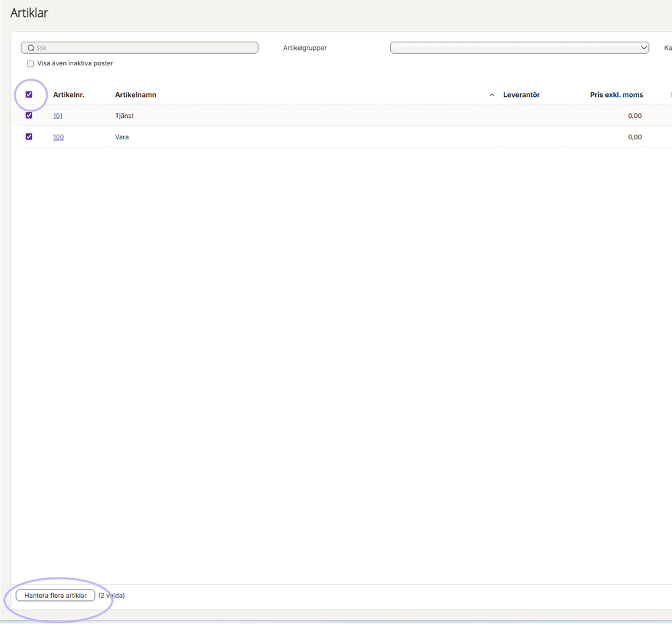672x624 pixels.
Task: Uncheck the checkbox for article 101 Tjänst
Action: point(29,115)
